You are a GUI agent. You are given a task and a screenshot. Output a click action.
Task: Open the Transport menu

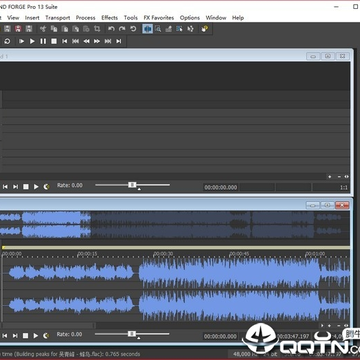[58, 18]
